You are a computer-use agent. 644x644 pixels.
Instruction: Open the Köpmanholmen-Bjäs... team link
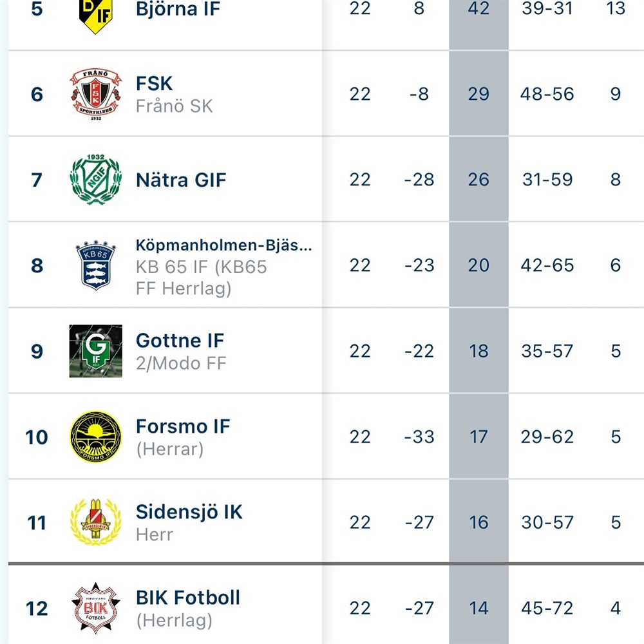tap(223, 245)
